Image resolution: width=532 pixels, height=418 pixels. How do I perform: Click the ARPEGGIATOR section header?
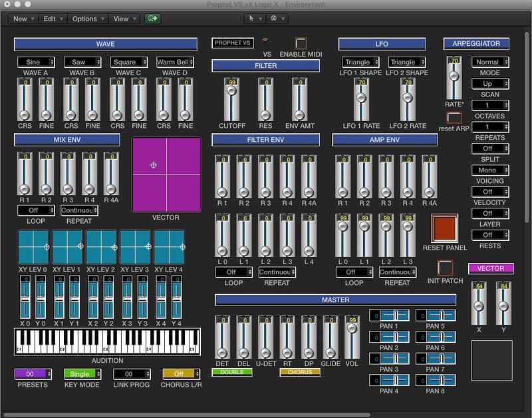click(x=476, y=43)
